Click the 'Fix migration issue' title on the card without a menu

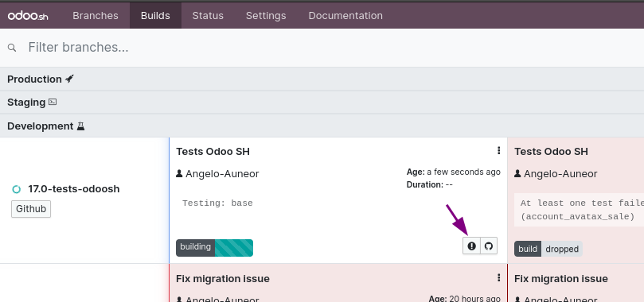pos(561,279)
